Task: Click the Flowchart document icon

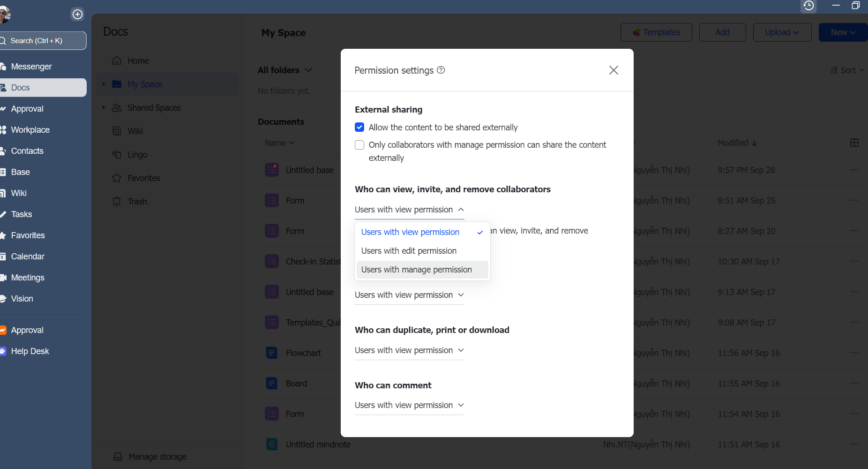Action: click(272, 353)
